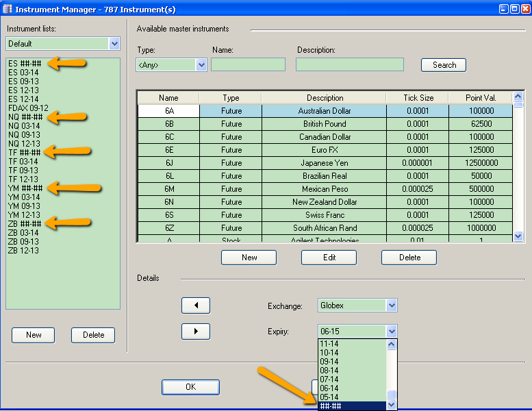This screenshot has width=532, height=411.
Task: Open the Instrument lists Default dropdown
Action: coord(114,44)
